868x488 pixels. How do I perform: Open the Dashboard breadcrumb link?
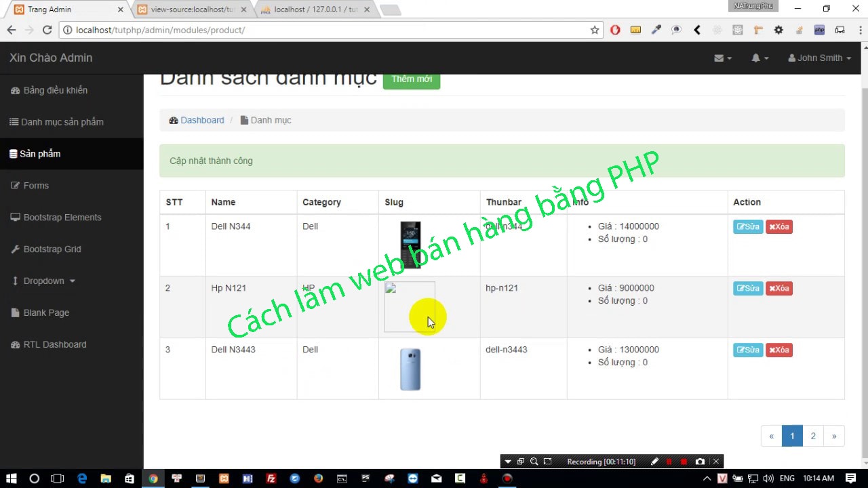[x=202, y=120]
